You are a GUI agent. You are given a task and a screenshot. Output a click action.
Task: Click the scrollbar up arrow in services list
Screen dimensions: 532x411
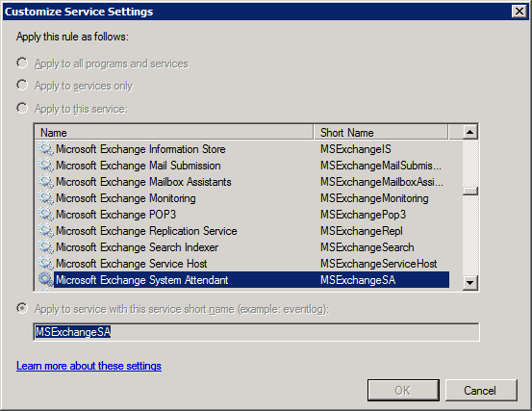click(x=469, y=132)
